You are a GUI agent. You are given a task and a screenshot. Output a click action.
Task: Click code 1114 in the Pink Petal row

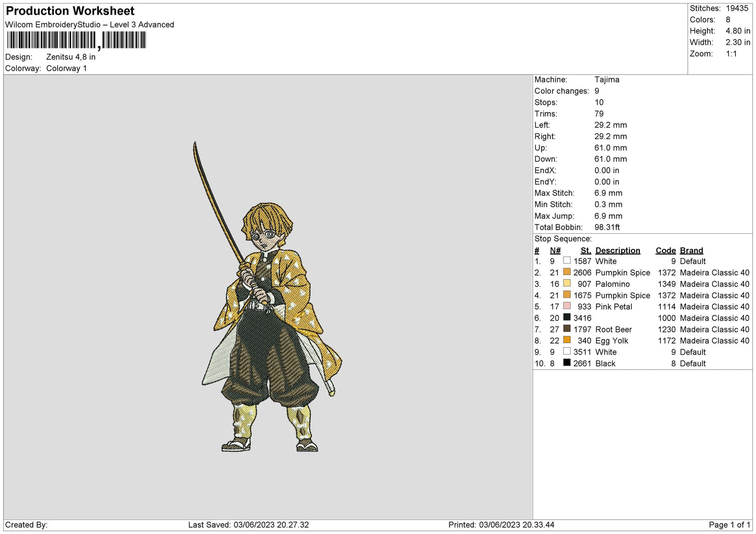(x=667, y=306)
